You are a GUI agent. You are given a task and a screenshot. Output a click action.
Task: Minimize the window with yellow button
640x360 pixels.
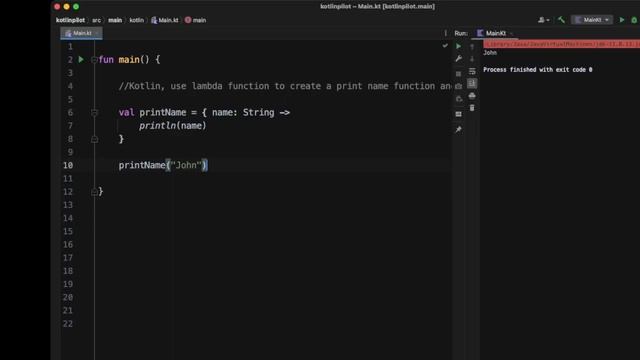67,7
